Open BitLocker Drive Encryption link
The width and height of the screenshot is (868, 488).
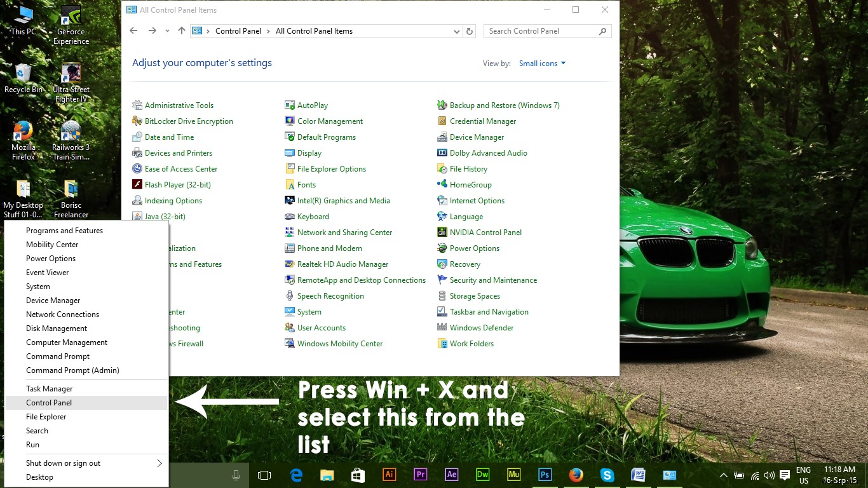(x=183, y=121)
